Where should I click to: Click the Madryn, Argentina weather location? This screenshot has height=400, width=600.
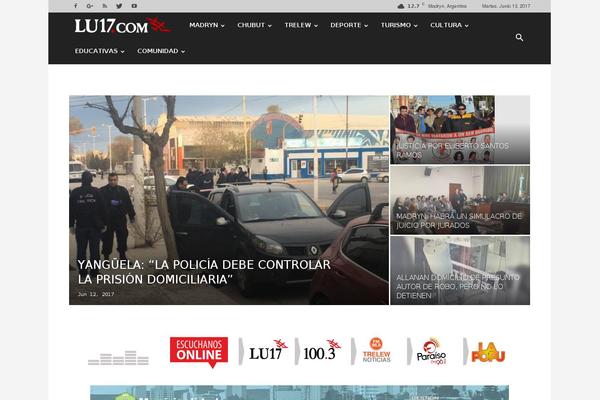(x=447, y=6)
